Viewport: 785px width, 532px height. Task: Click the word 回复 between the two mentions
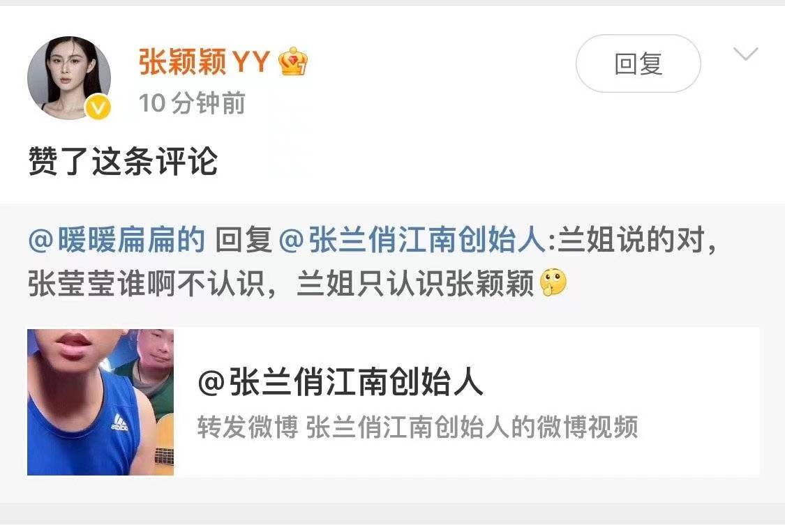pyautogui.click(x=244, y=239)
